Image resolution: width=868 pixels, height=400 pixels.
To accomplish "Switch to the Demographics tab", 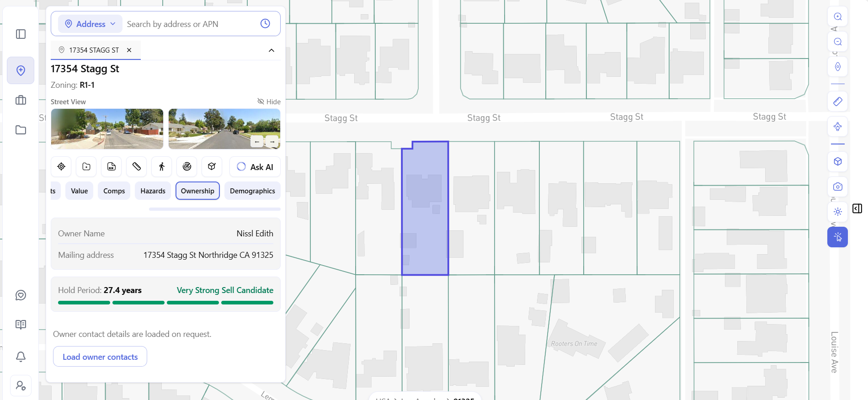I will 252,191.
